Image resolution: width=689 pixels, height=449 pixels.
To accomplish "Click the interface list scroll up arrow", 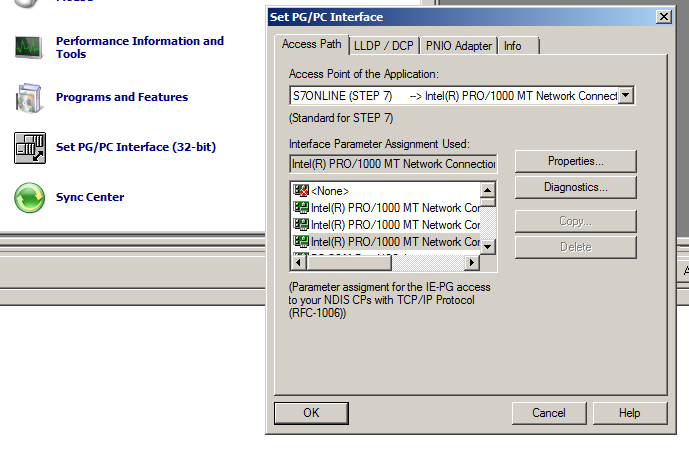I will pyautogui.click(x=487, y=190).
